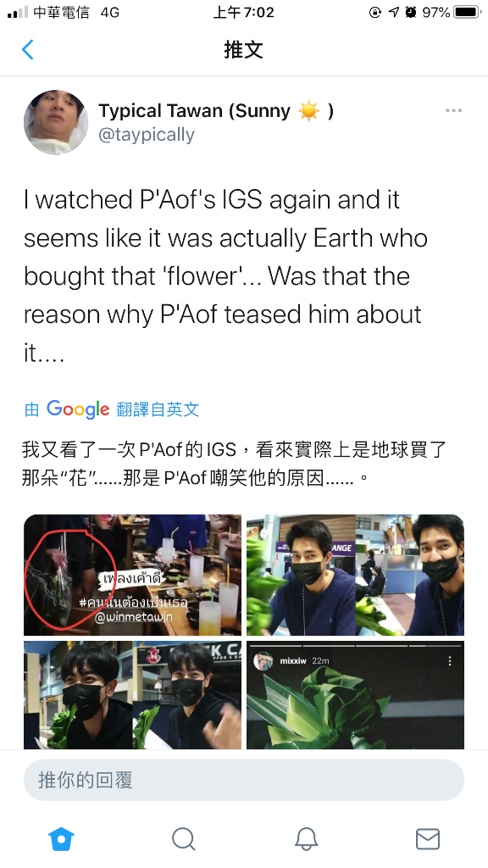Tap the battery indicator in status bar
Image resolution: width=488 pixels, height=868 pixels.
467,12
